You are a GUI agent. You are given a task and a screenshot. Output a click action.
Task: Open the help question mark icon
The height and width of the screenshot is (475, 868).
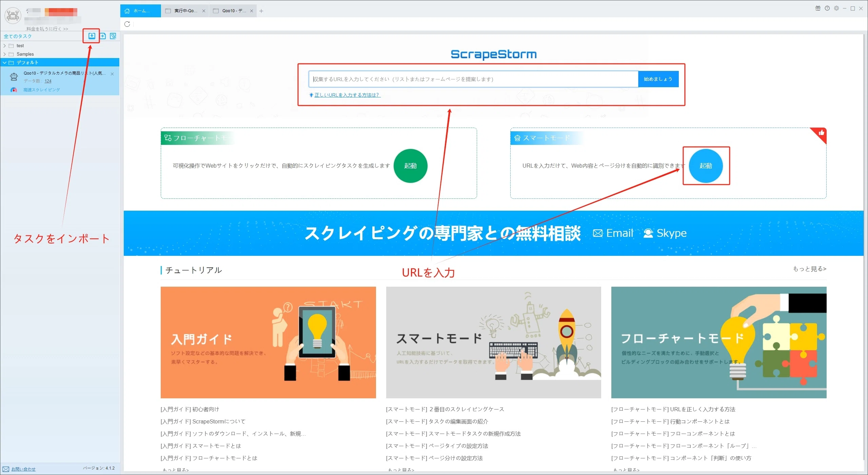(827, 8)
